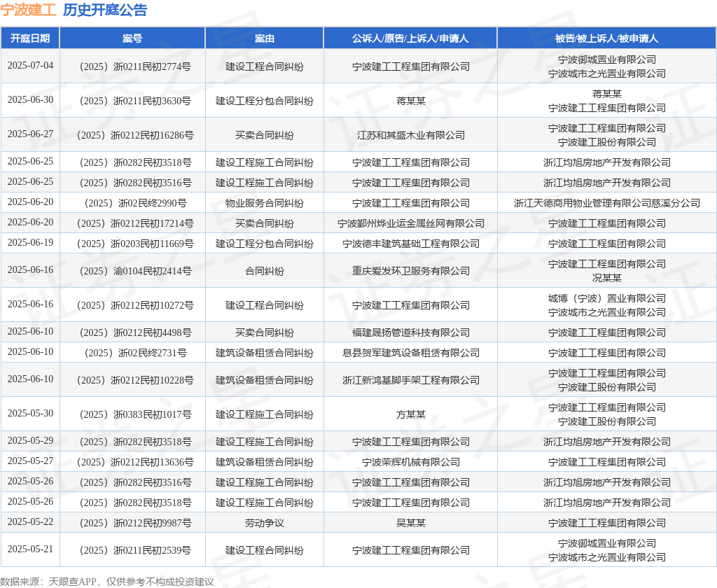Click the 合同纠纷 cause cell for 渝0104民初2414号
717x588 pixels.
click(x=264, y=271)
